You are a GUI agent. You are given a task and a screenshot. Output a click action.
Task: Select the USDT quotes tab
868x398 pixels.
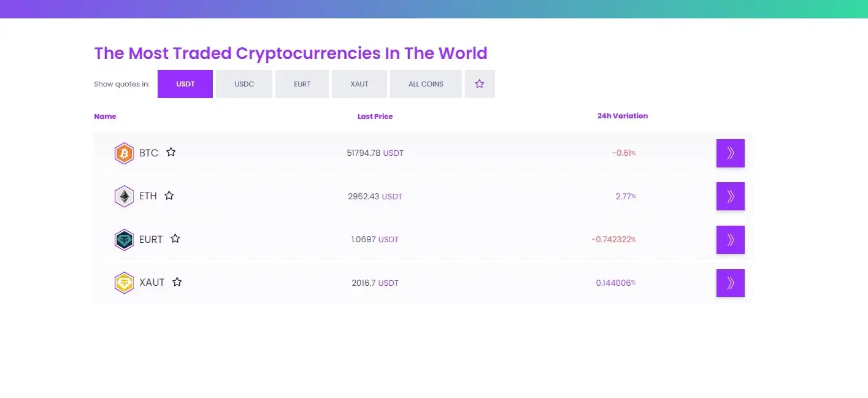(185, 84)
